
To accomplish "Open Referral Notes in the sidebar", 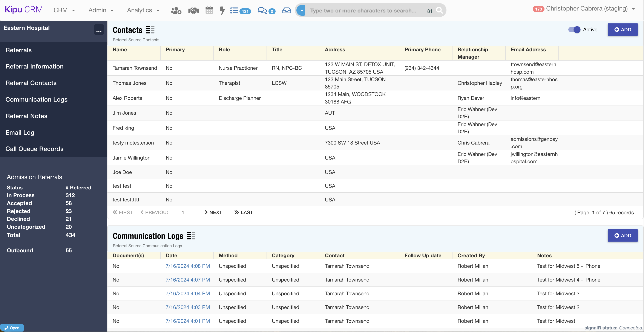I will tap(26, 116).
